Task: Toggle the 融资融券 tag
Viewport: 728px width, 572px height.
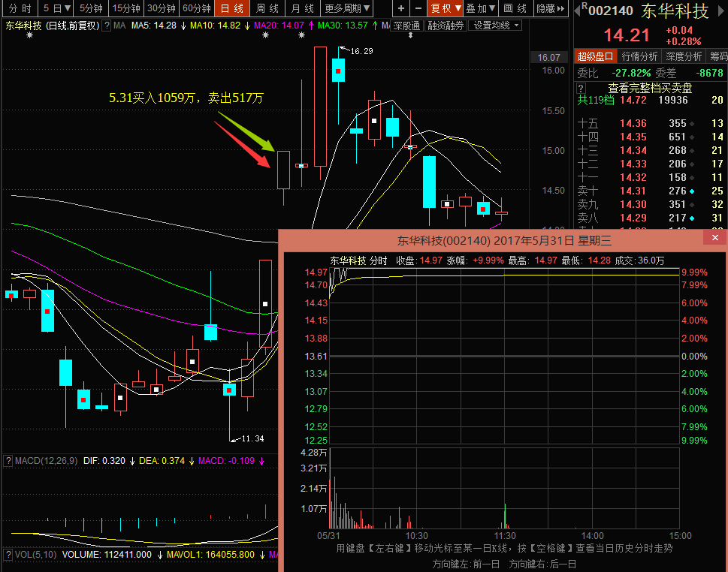Action: [x=446, y=26]
